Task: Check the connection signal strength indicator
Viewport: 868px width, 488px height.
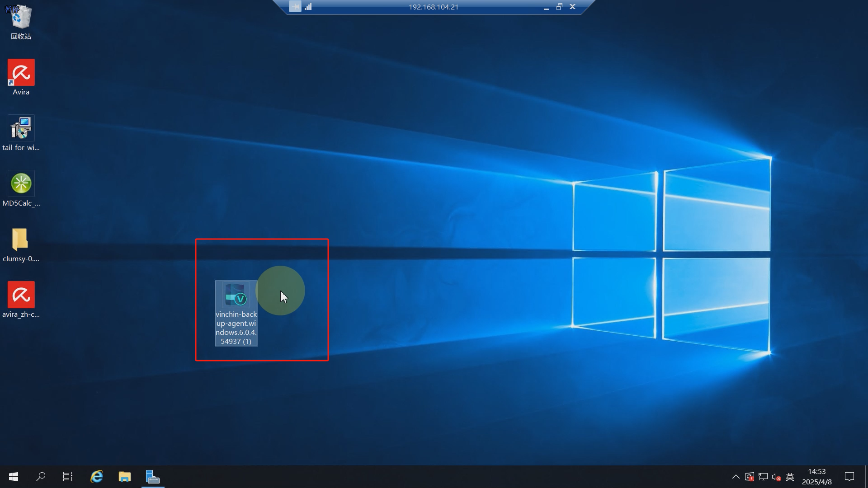Action: click(308, 7)
